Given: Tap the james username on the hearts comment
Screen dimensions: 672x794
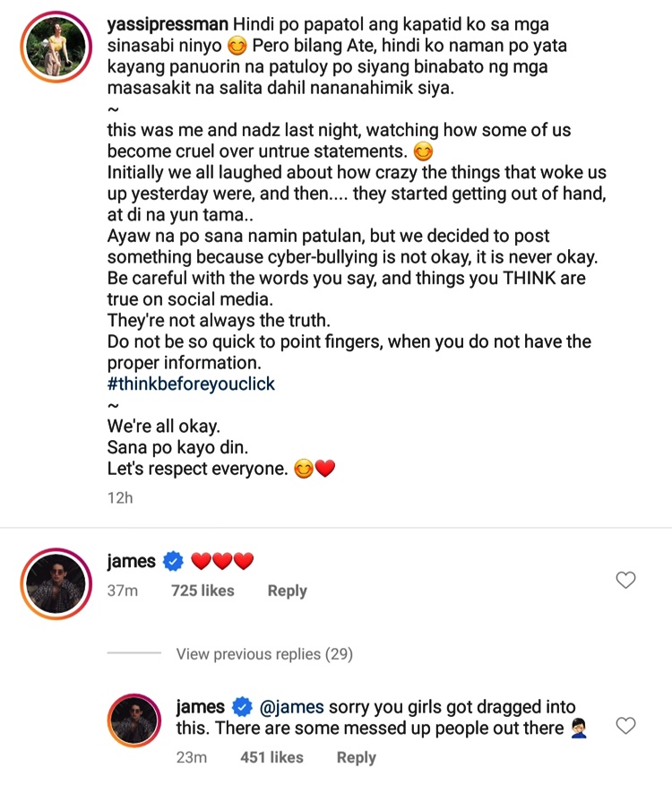Looking at the screenshot, I should point(131,562).
